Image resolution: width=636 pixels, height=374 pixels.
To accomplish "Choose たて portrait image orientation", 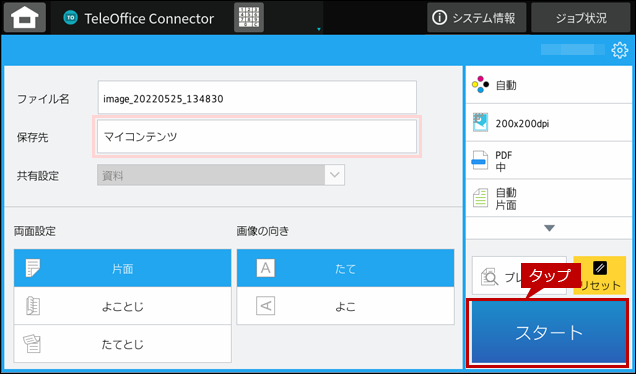I will [346, 268].
